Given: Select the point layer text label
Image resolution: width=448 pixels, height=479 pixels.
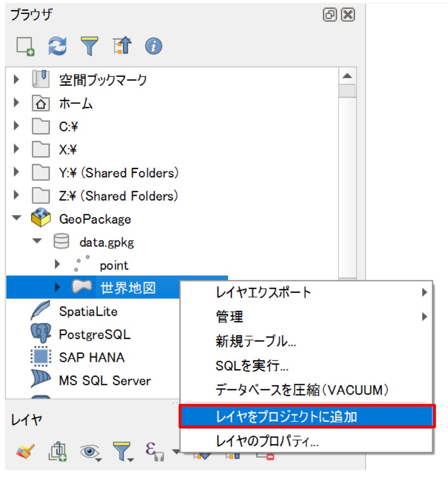Looking at the screenshot, I should [114, 266].
